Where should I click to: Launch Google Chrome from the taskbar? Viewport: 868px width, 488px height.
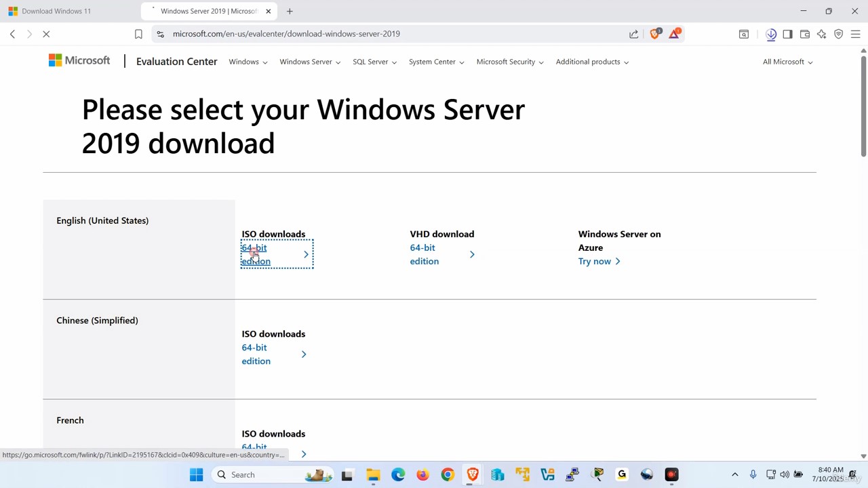click(x=448, y=474)
